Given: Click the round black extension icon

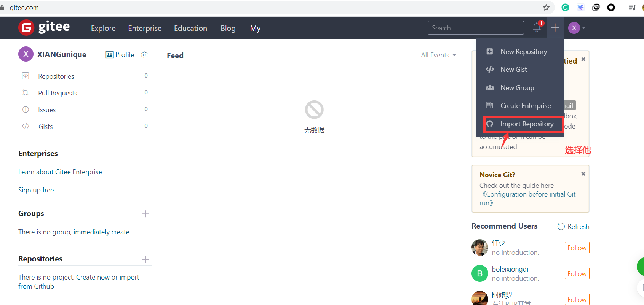Looking at the screenshot, I should pos(611,8).
